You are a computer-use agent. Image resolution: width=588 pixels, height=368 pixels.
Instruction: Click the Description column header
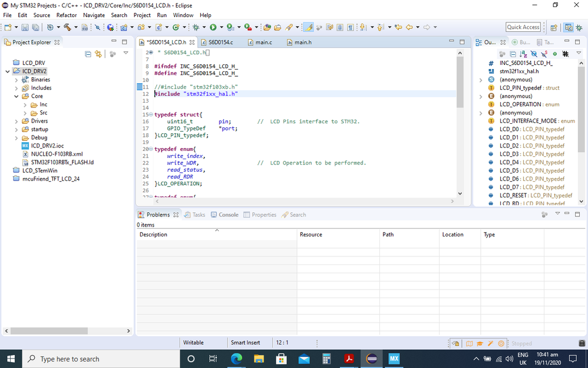217,234
